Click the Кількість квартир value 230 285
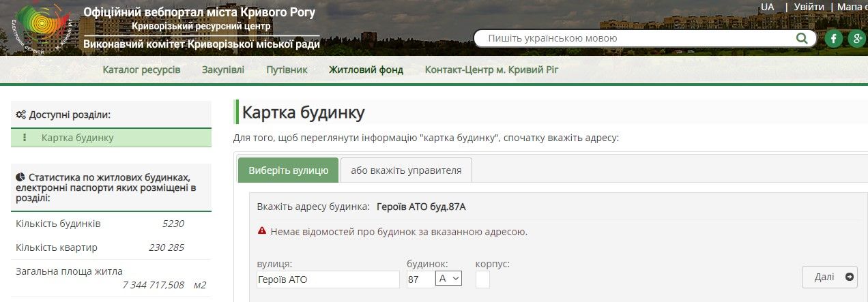 pos(166,247)
